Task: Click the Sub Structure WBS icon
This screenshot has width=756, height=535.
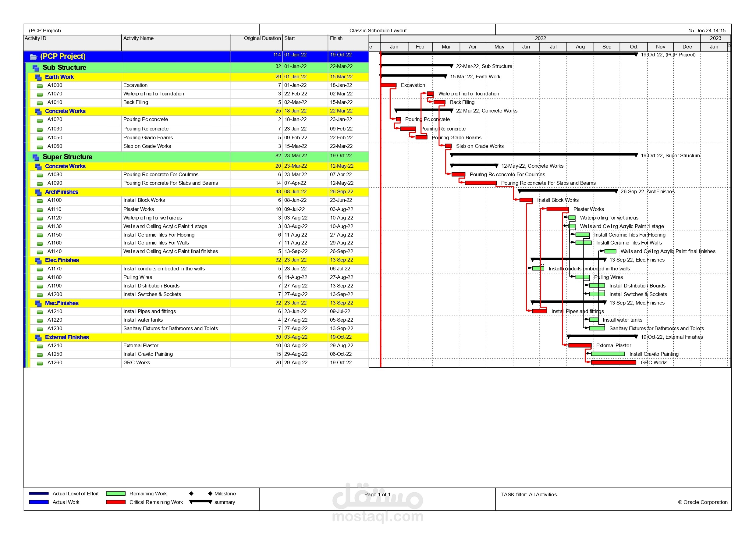Action: 36,68
